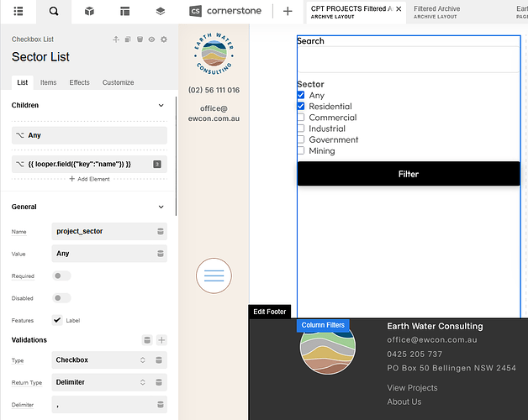528x420 pixels.
Task: Delete element using the trash icon
Action: pyautogui.click(x=140, y=39)
